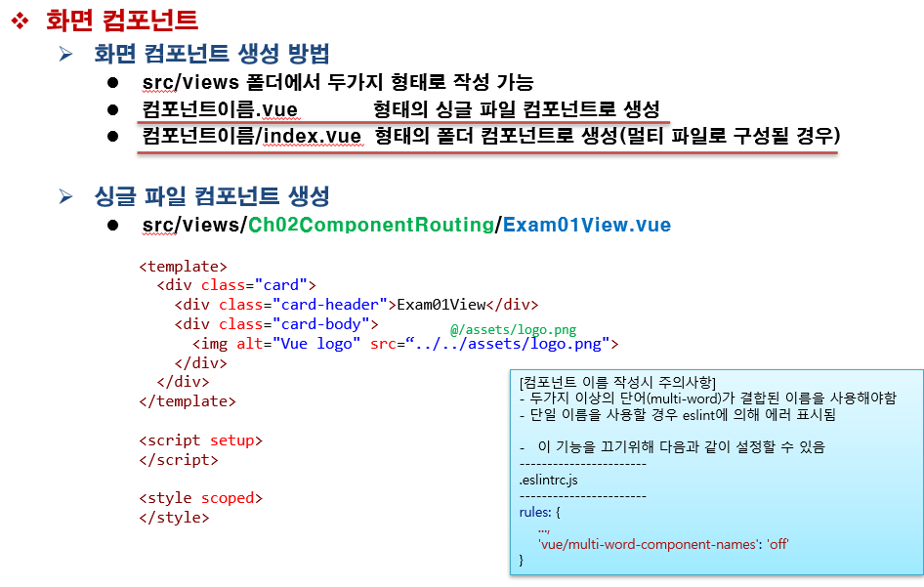Click the green path 'Ch02ComponentRouting'

coord(371,225)
